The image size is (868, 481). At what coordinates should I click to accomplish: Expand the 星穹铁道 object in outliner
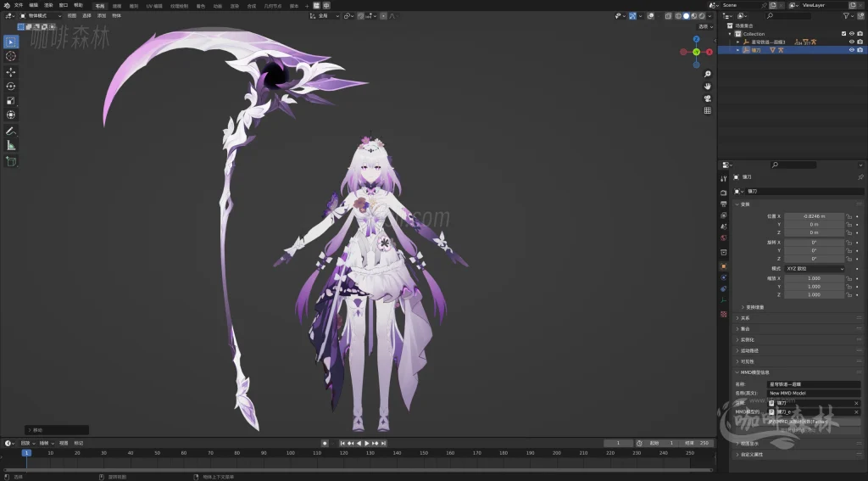tap(738, 42)
